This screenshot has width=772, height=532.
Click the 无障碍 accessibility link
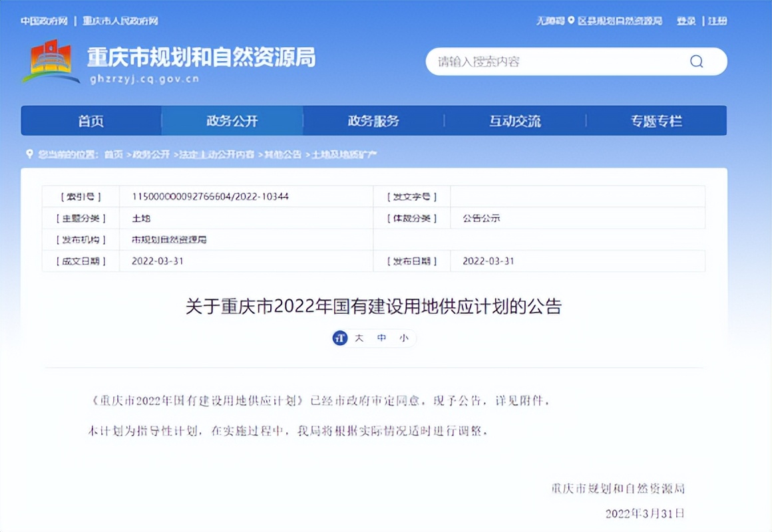point(550,21)
